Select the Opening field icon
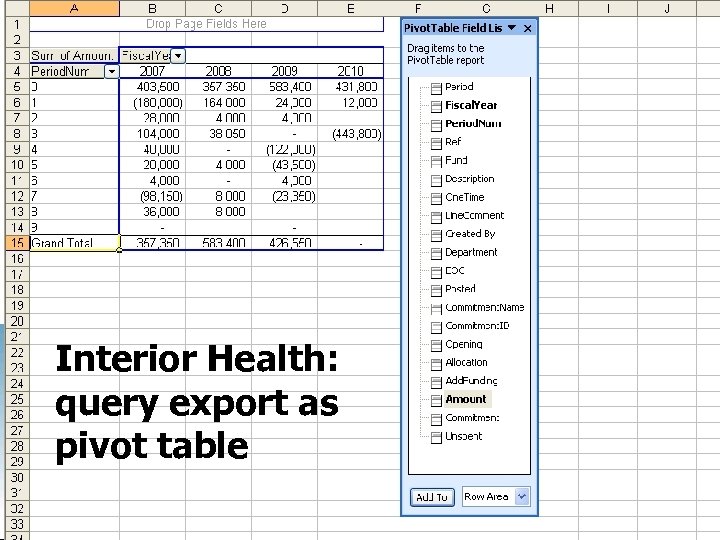 click(x=436, y=345)
